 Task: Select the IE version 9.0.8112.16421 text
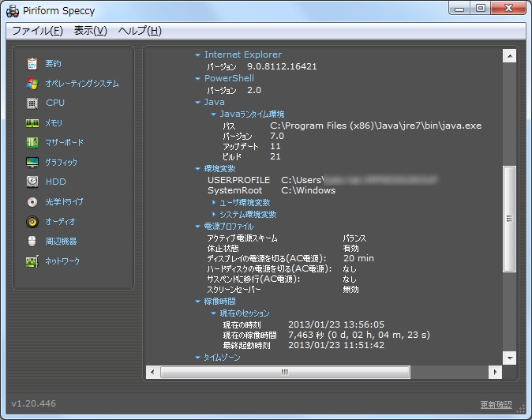click(x=282, y=66)
